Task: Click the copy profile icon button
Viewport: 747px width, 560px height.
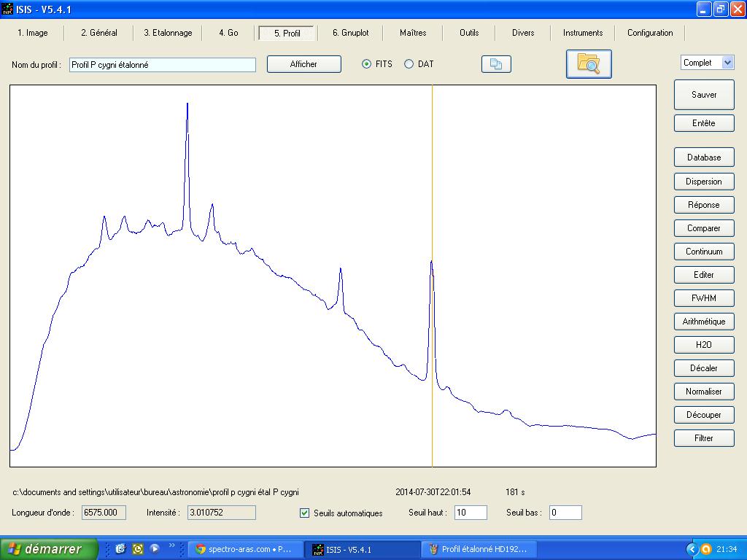Action: click(x=496, y=64)
